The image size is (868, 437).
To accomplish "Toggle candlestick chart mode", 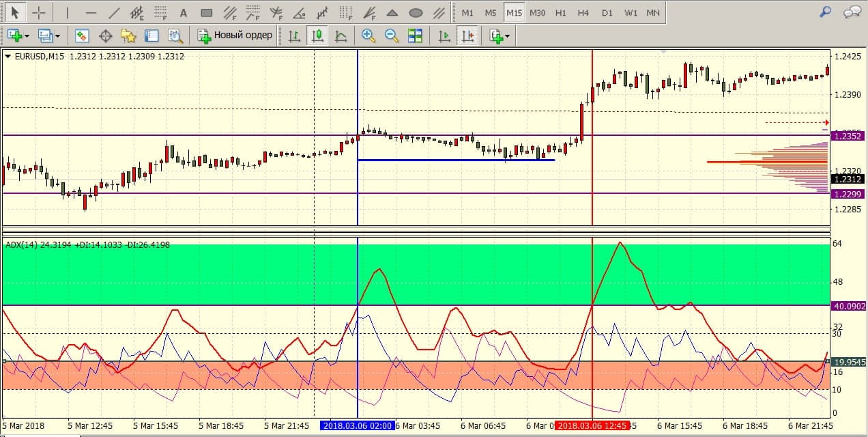I will 317,36.
